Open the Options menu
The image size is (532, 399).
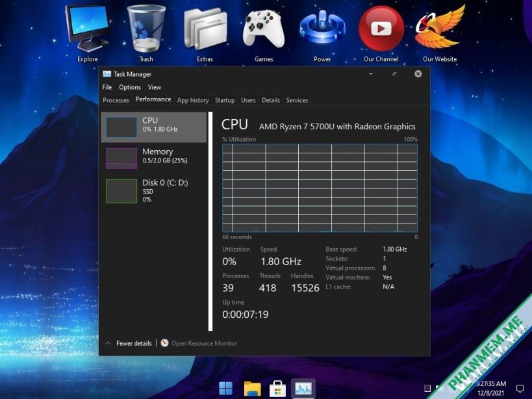[130, 87]
